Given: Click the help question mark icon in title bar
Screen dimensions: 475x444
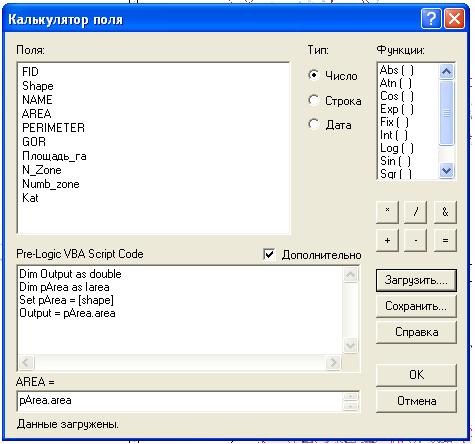Looking at the screenshot, I should tap(431, 19).
